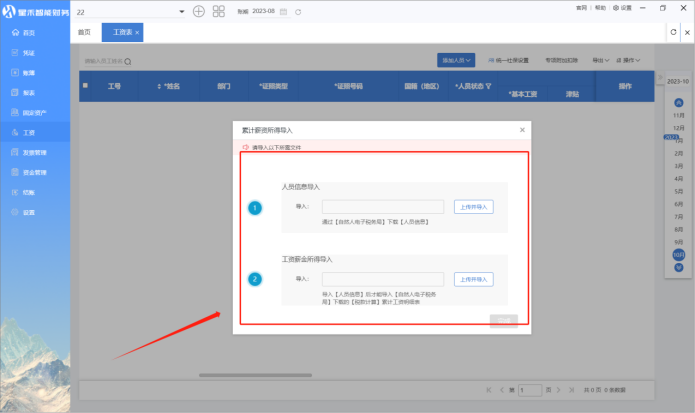This screenshot has height=413, width=695.
Task: Click the 人员信息导入 file input field
Action: (383, 207)
